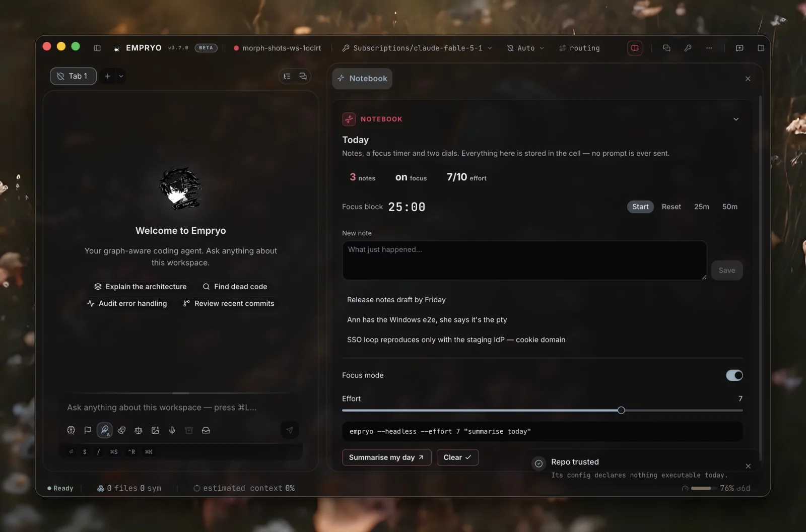This screenshot has width=806, height=532.
Task: Click the ^R shortcut hint
Action: tap(131, 452)
